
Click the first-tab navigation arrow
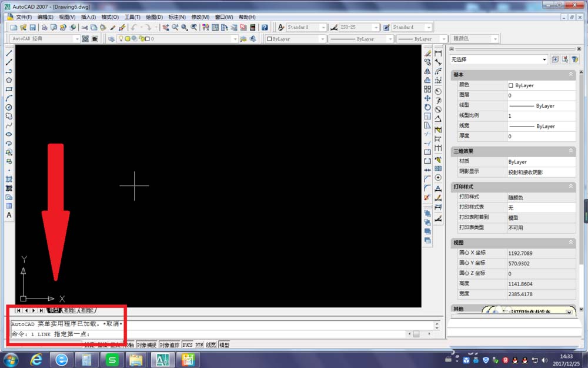click(19, 310)
